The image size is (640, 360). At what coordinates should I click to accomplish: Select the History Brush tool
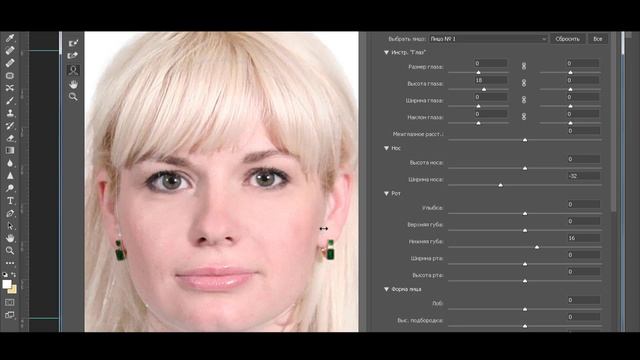coord(10,126)
